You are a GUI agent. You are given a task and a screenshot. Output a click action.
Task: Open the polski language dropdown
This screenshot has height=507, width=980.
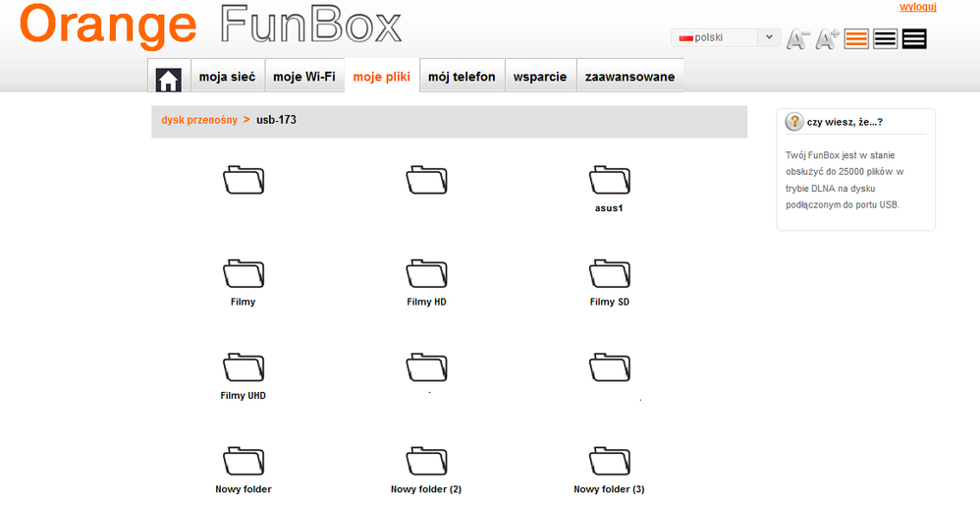coord(726,37)
